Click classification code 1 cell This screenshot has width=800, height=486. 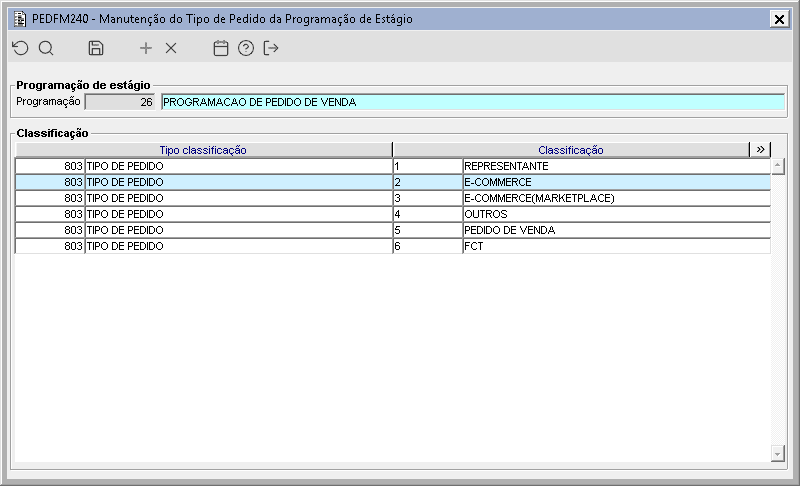coord(428,166)
